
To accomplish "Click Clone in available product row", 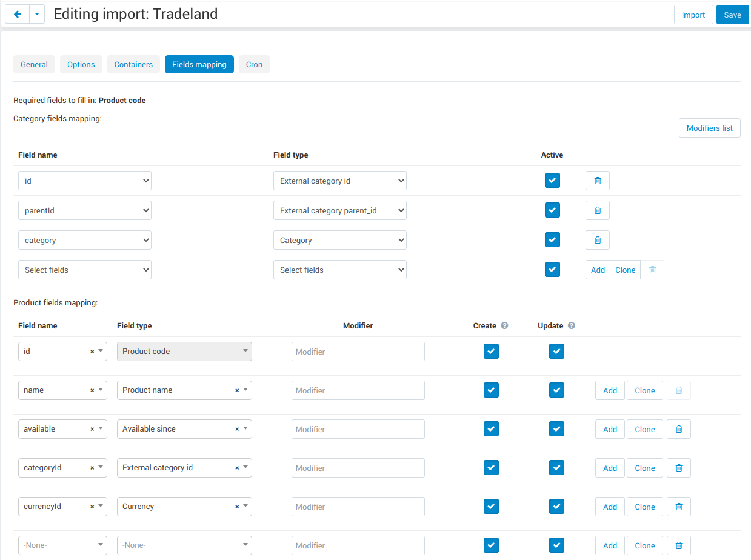I will (x=645, y=429).
